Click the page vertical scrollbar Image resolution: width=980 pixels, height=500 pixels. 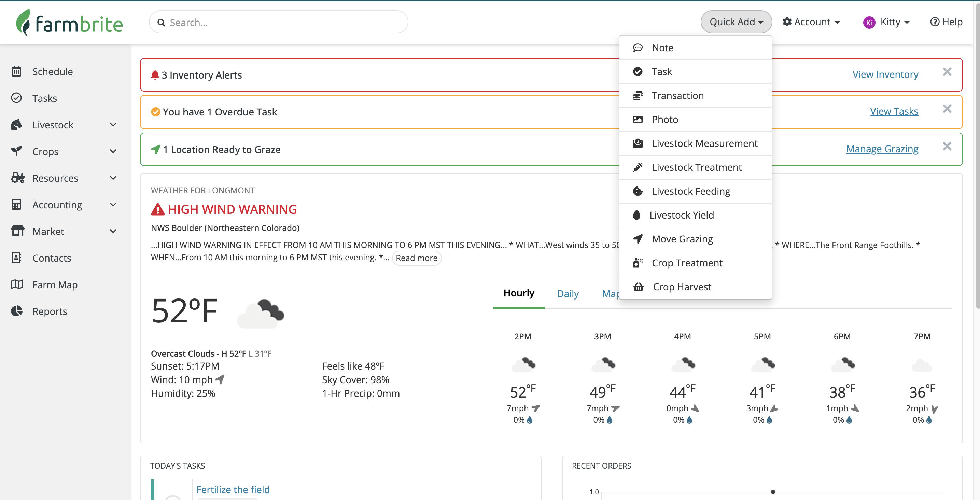[x=977, y=152]
